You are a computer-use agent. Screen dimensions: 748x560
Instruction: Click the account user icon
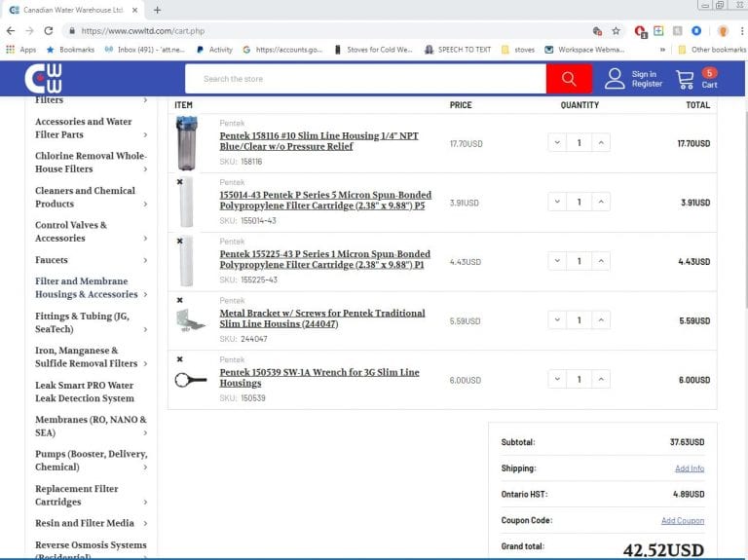click(615, 79)
